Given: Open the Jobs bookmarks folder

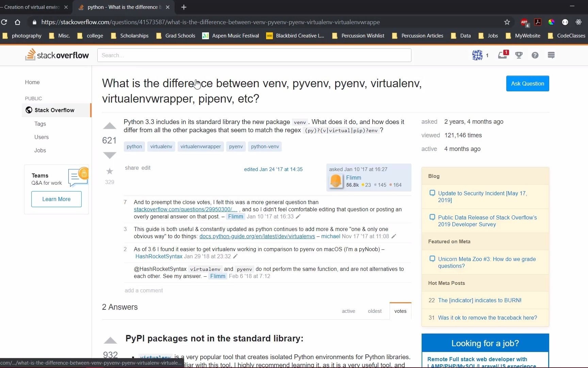Looking at the screenshot, I should click(x=488, y=36).
